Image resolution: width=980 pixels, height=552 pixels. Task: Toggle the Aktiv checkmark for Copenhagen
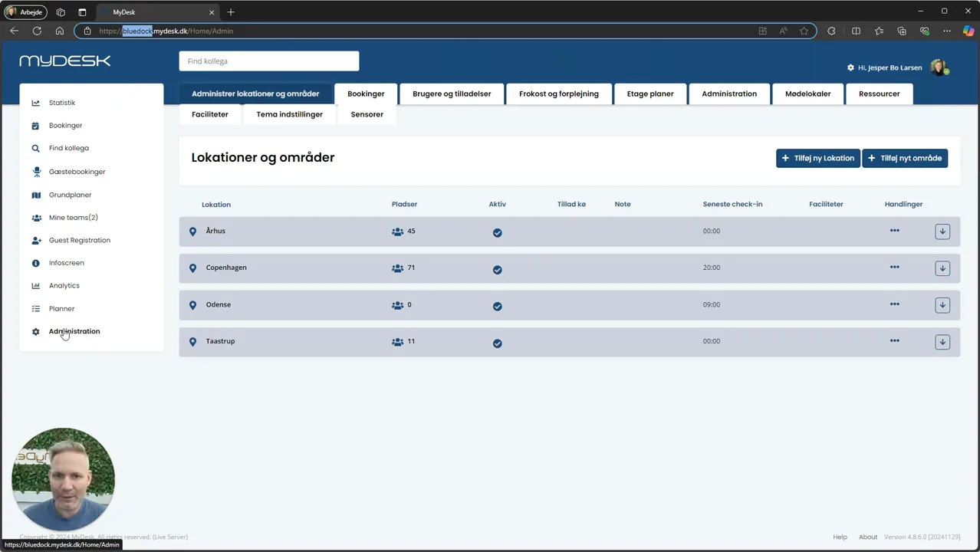pyautogui.click(x=498, y=269)
